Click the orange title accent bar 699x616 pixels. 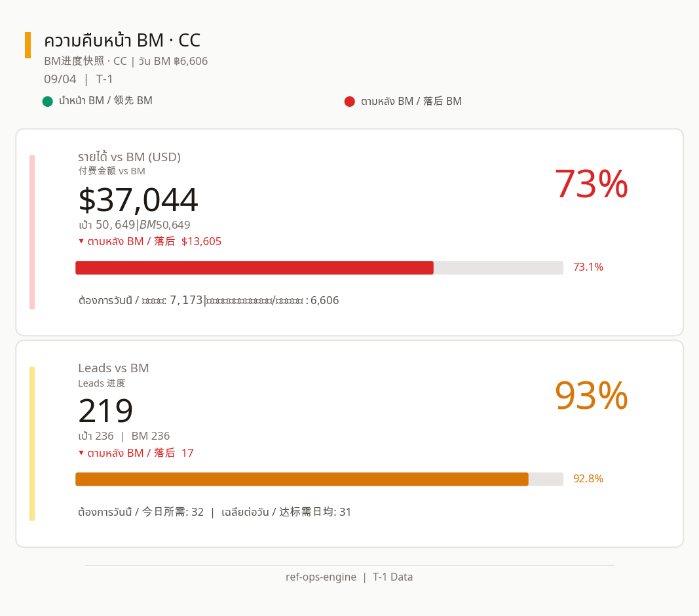tap(28, 45)
